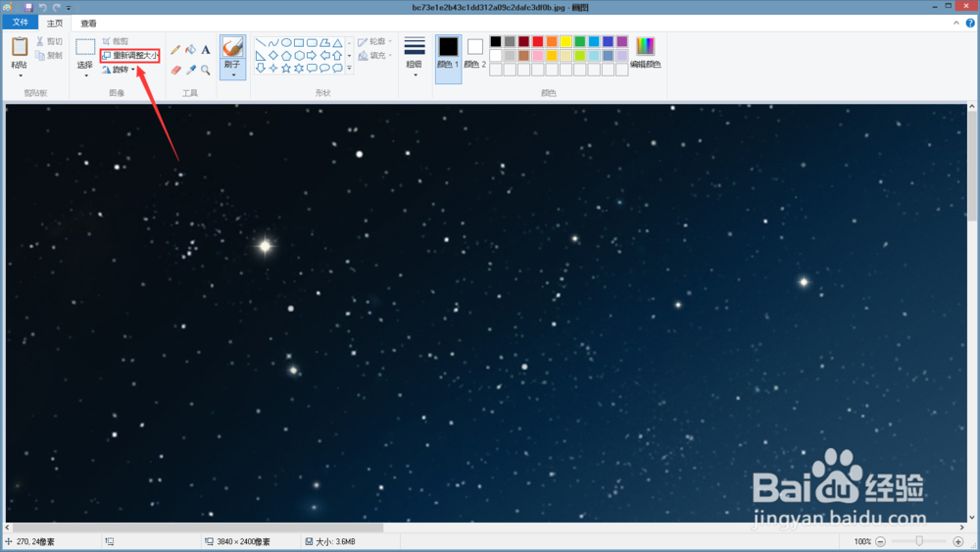Click the Cut (剪切) button
The image size is (980, 552).
pyautogui.click(x=49, y=41)
